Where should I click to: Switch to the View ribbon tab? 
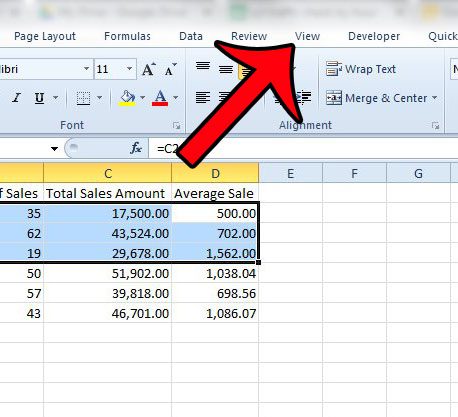307,36
